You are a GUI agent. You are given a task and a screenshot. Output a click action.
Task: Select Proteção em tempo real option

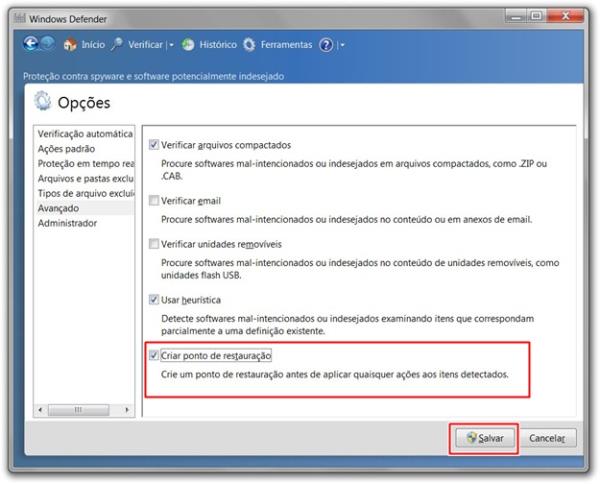[x=85, y=164]
